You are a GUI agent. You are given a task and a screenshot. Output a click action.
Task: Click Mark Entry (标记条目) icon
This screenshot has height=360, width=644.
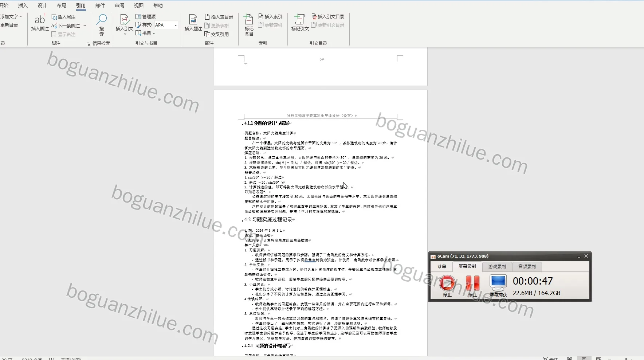pyautogui.click(x=249, y=25)
